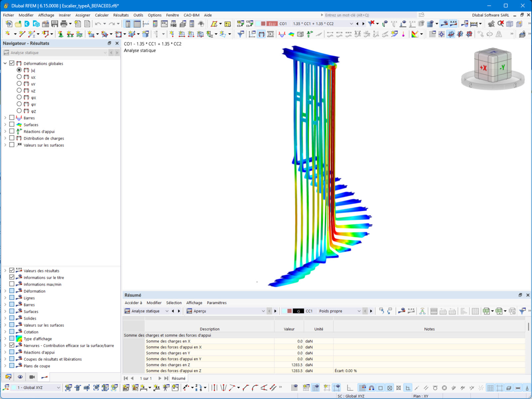Screen dimensions: 532x399
Task: Open the load combination CO1 dropdown
Action: click(351, 24)
